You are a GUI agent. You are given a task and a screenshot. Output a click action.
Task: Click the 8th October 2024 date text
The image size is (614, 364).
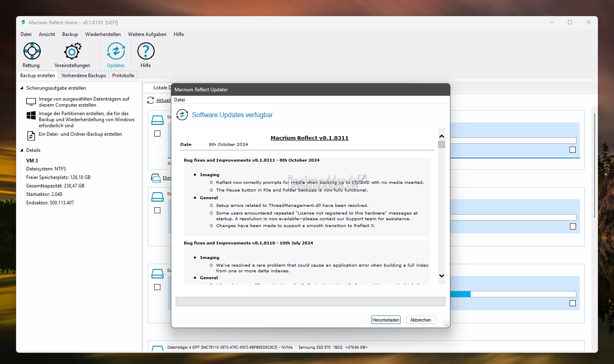(x=228, y=144)
